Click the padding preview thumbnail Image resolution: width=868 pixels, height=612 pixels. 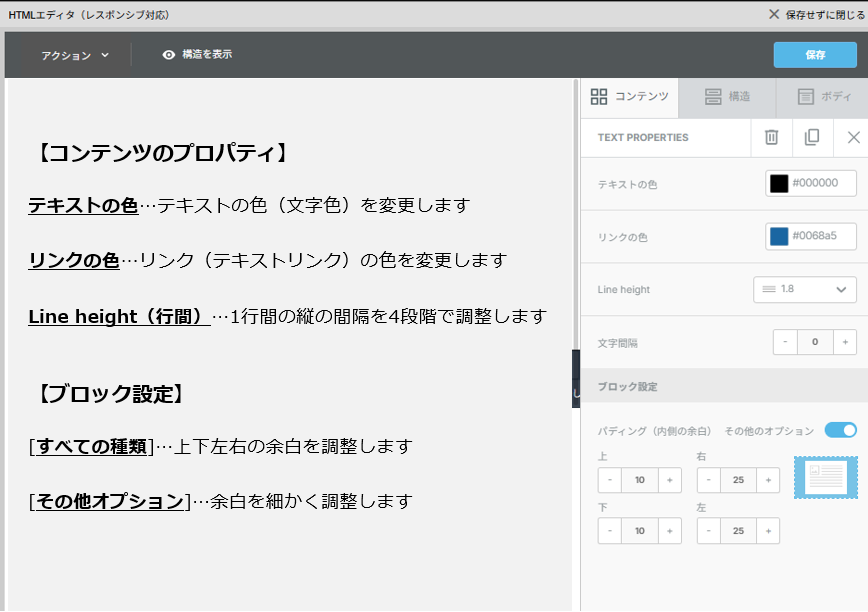pyautogui.click(x=826, y=477)
